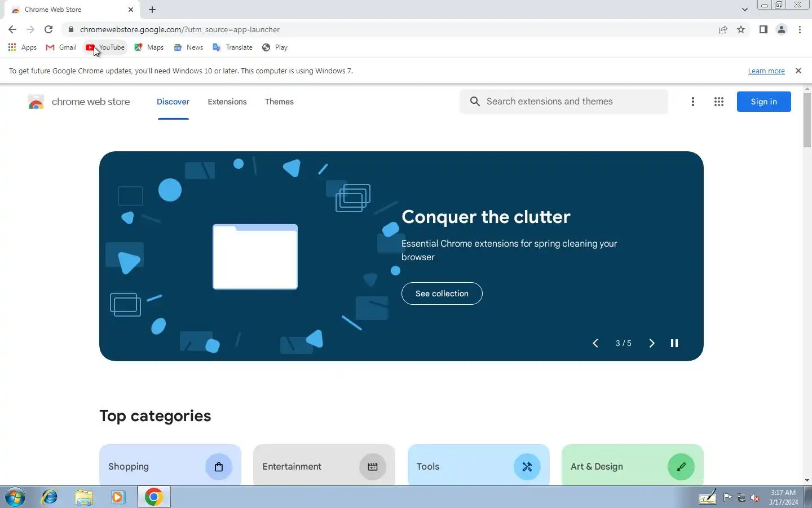Click the scrollbar down arrow
Image resolution: width=812 pixels, height=508 pixels.
click(807, 480)
